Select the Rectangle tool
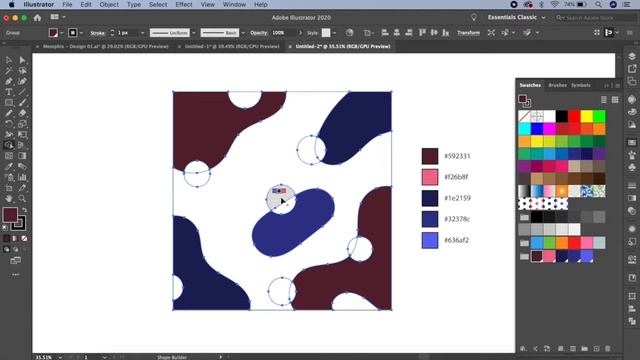This screenshot has width=640, height=360. 9,102
